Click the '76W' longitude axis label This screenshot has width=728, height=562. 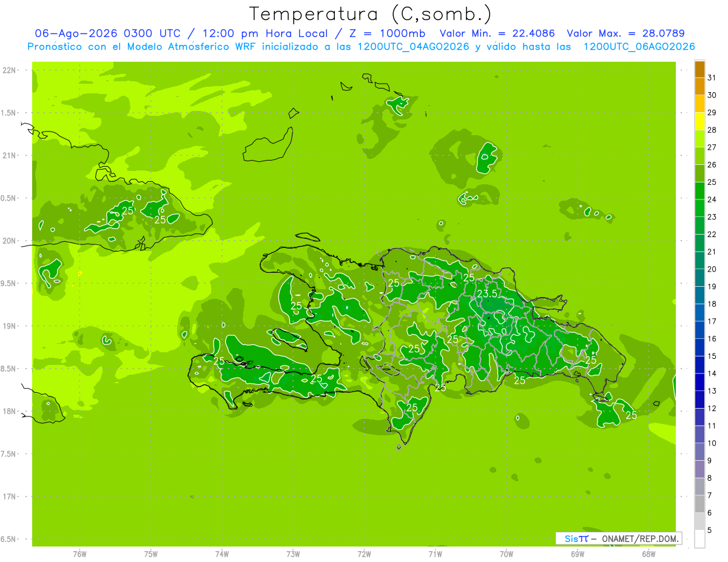point(79,554)
